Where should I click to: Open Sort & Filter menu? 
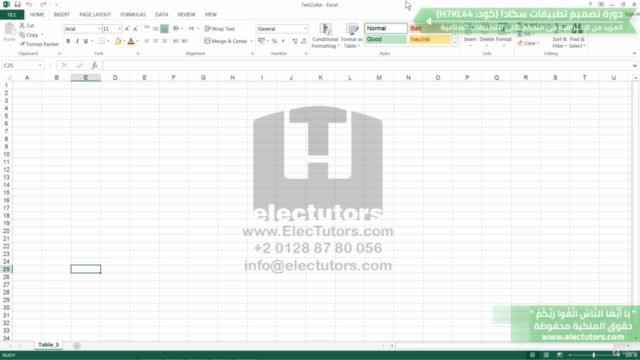[x=559, y=37]
